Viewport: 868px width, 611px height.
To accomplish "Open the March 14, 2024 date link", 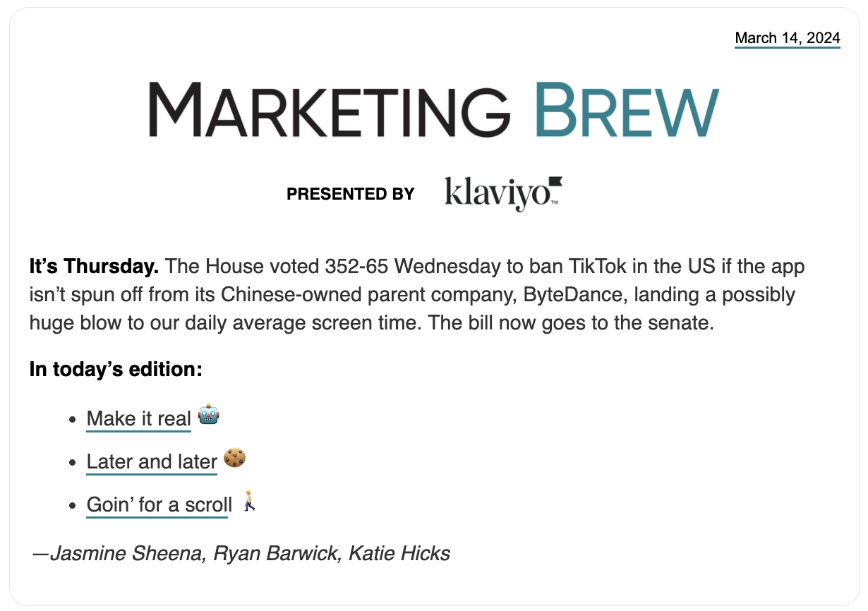I will coord(788,38).
